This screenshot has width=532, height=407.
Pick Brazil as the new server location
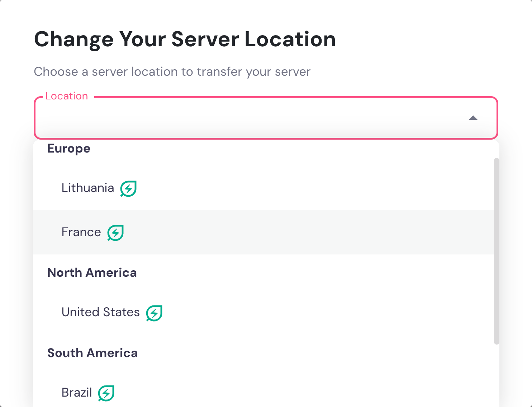(x=76, y=392)
